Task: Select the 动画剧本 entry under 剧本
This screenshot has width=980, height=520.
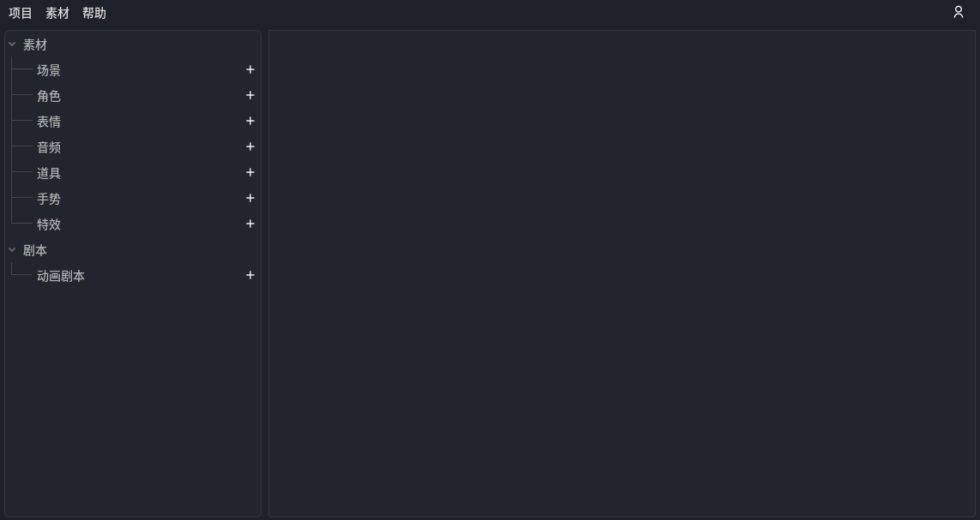Action: pos(61,276)
